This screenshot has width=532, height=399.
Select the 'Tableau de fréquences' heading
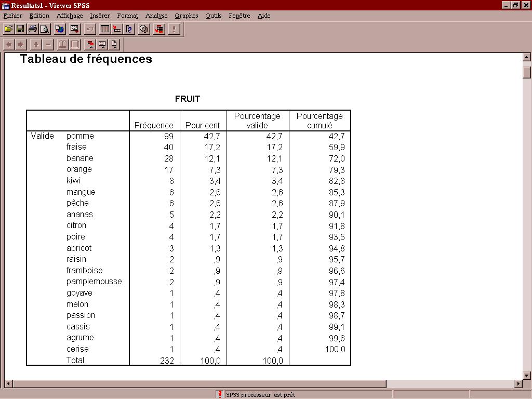(x=86, y=59)
